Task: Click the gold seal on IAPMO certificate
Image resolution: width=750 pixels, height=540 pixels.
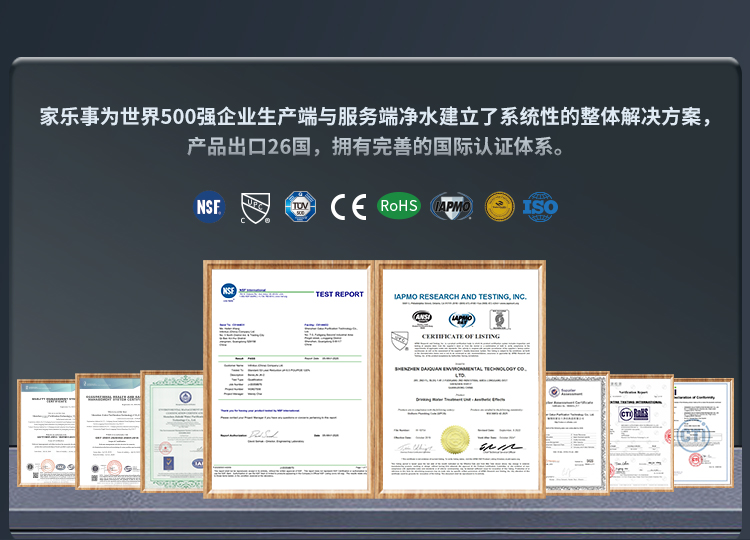Action: pos(455,440)
